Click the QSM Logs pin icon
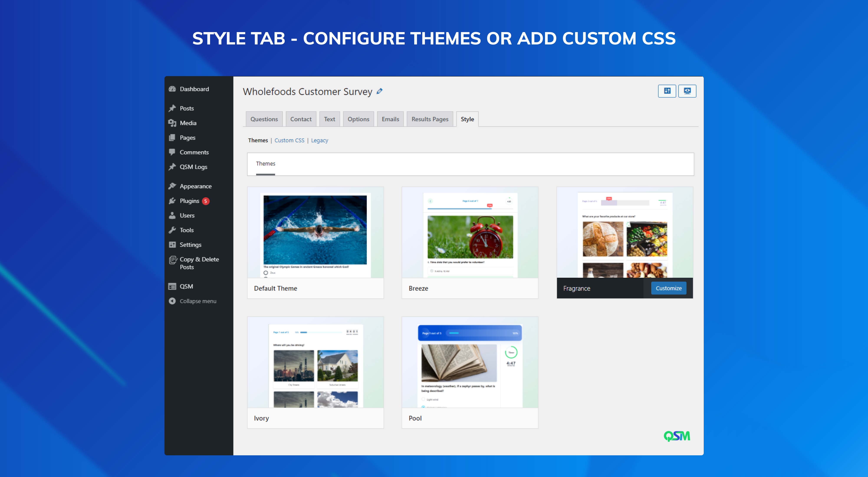 pos(172,167)
